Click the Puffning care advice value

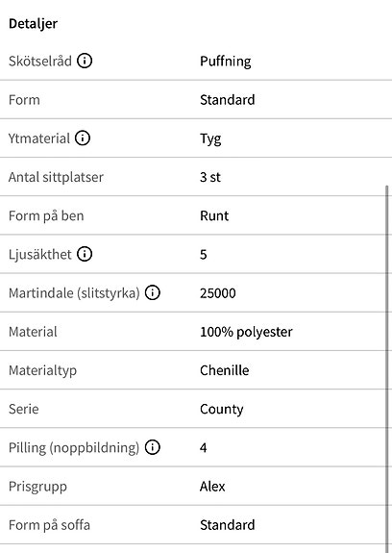[226, 62]
